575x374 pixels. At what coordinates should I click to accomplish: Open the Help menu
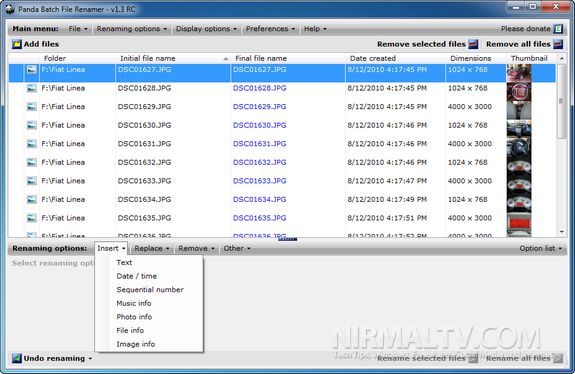pyautogui.click(x=315, y=29)
